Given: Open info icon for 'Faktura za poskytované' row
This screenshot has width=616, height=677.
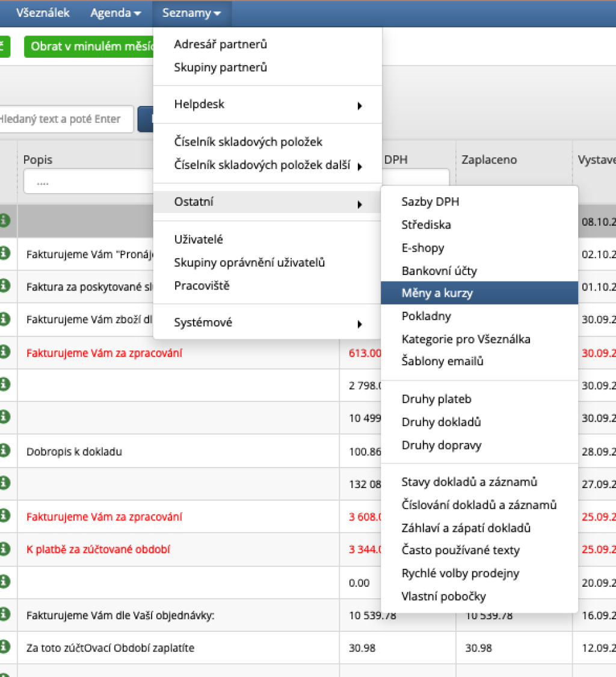Looking at the screenshot, I should [x=5, y=286].
